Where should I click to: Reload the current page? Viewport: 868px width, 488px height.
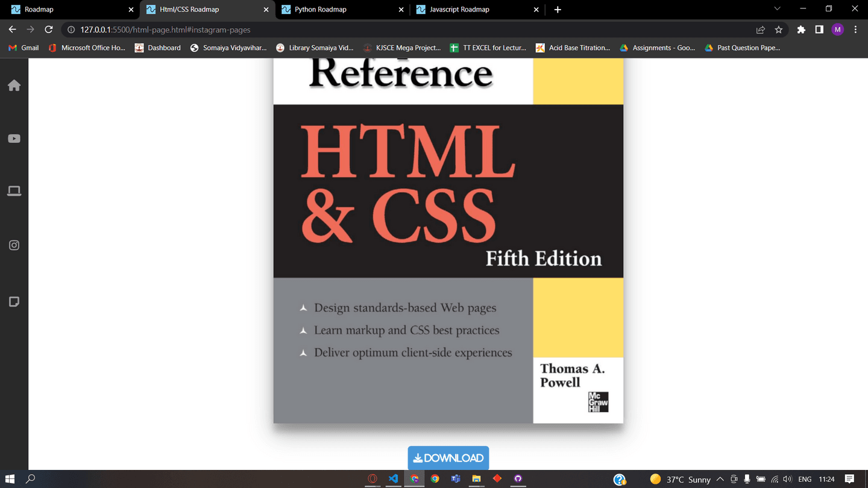[x=49, y=30]
